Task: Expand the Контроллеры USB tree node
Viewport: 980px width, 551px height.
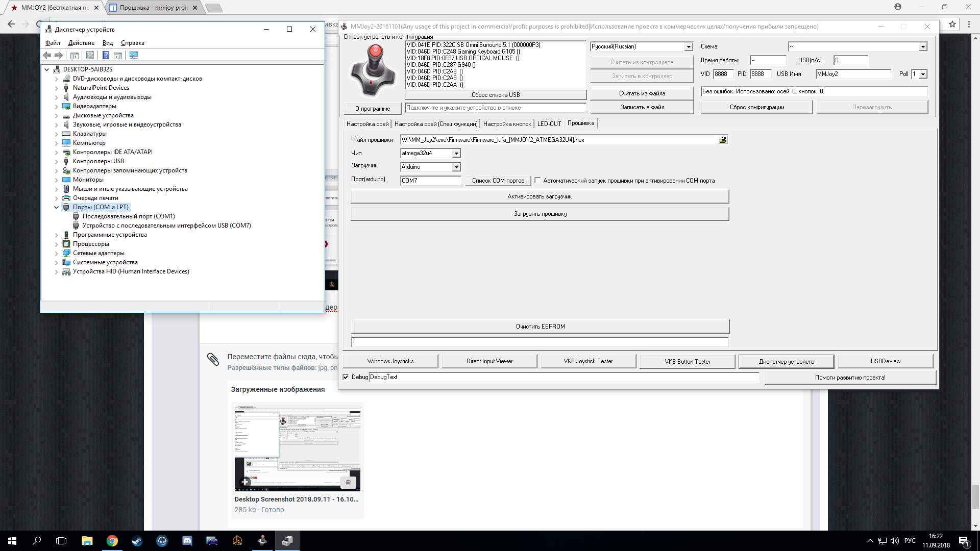Action: pyautogui.click(x=56, y=161)
